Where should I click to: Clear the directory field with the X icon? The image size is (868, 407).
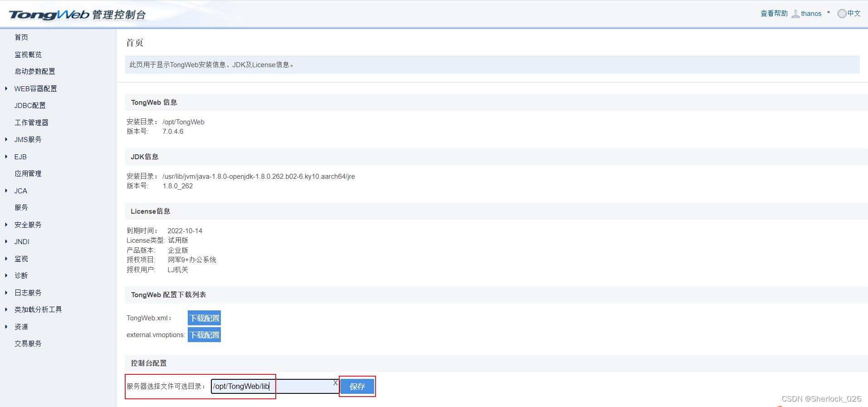pyautogui.click(x=335, y=383)
